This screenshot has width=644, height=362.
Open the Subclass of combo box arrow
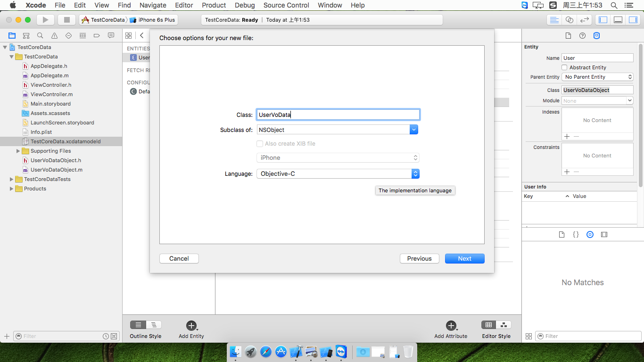point(414,130)
